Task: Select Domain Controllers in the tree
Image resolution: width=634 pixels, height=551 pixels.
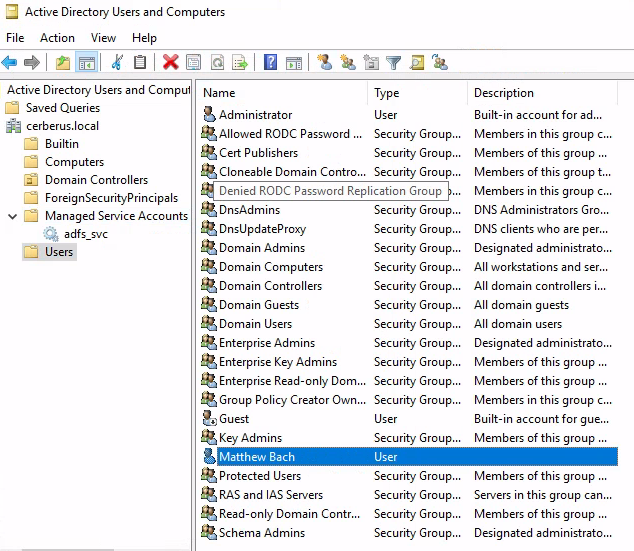Action: coord(96,180)
